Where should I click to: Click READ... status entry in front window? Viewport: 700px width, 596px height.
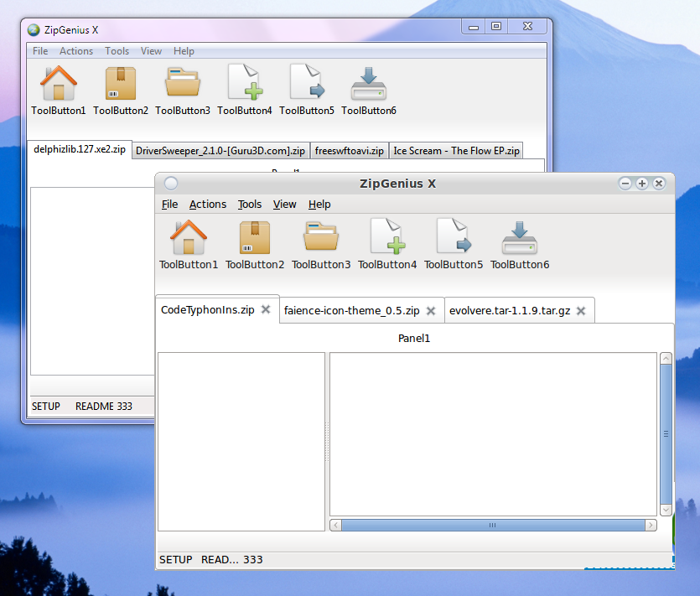point(220,560)
